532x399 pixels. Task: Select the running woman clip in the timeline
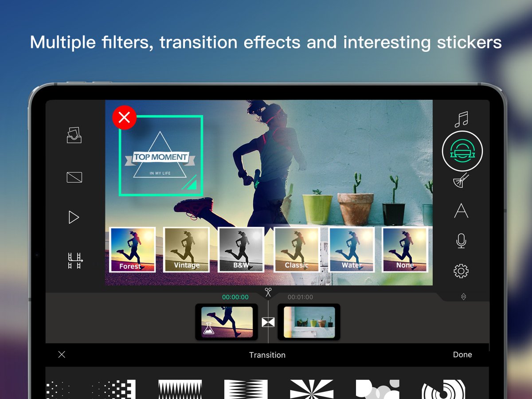point(227,322)
